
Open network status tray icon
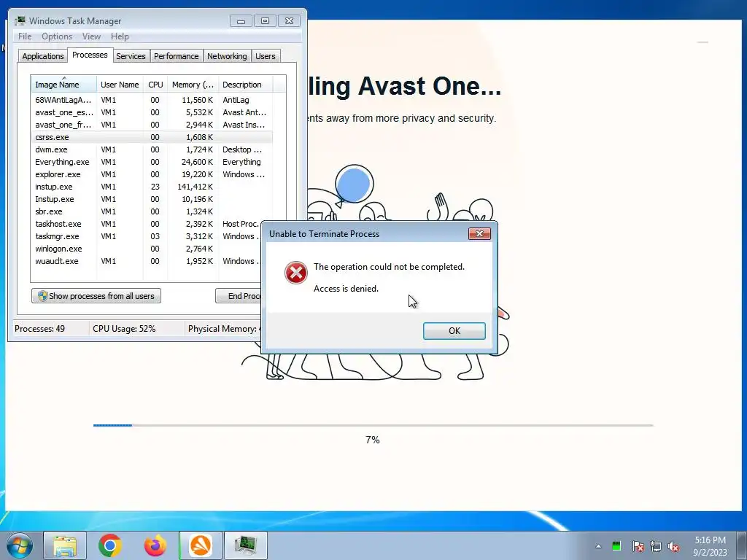(656, 546)
